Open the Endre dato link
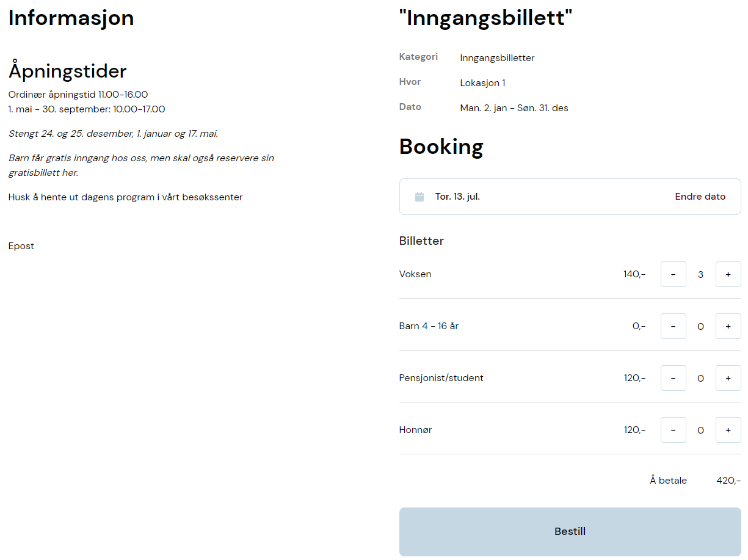This screenshot has height=560, width=748. (x=700, y=197)
